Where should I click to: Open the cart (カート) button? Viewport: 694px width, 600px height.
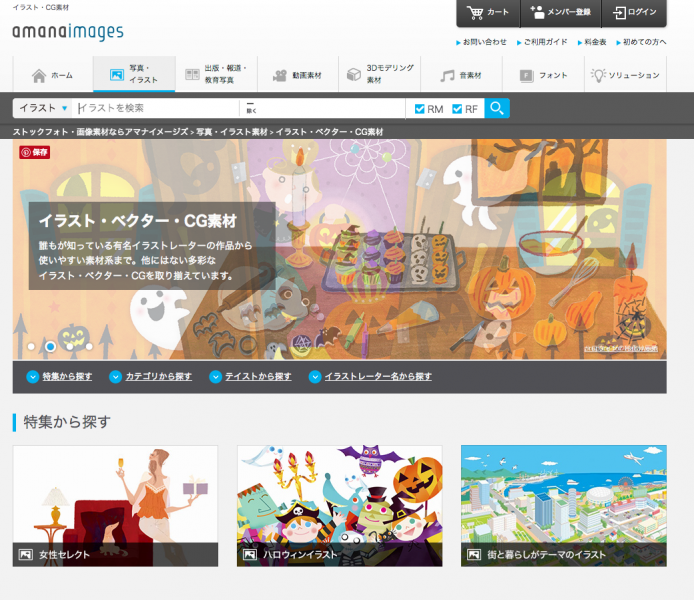(x=488, y=12)
